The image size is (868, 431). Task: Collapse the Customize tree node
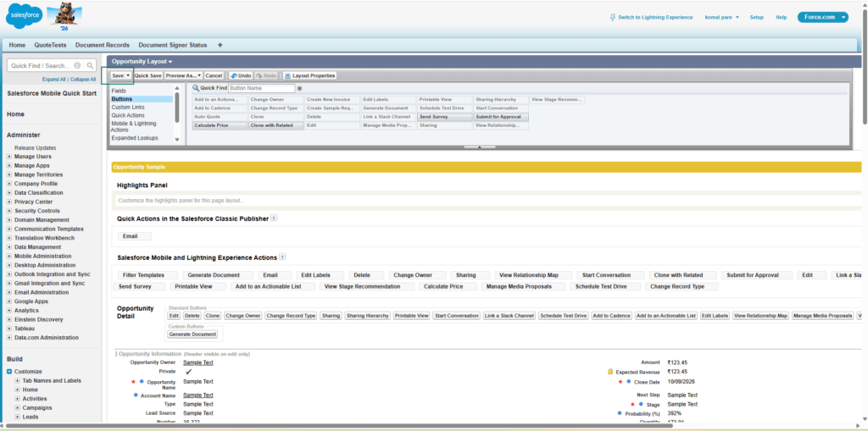(9, 372)
